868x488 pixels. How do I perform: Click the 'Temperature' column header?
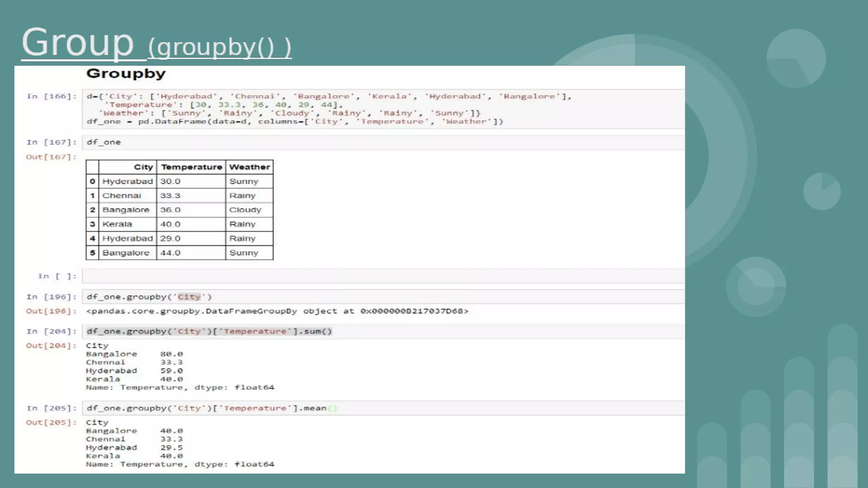(191, 167)
